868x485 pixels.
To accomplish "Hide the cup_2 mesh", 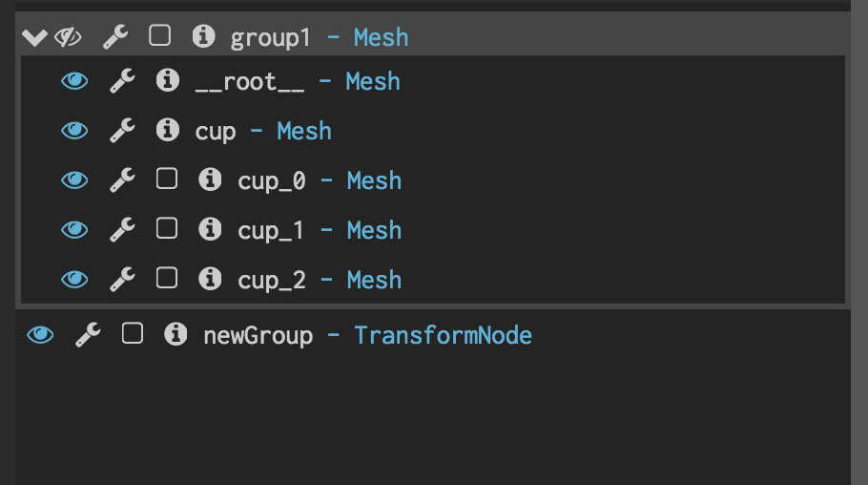I will click(74, 280).
